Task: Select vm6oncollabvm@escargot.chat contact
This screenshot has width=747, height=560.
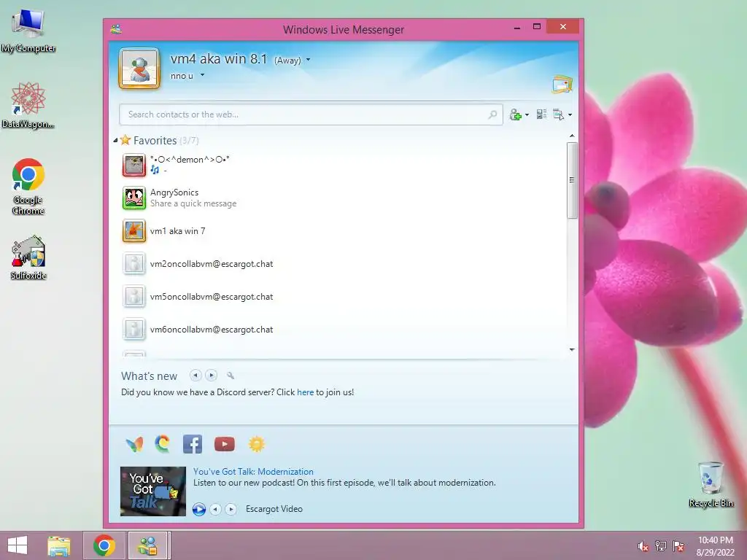Action: (212, 330)
